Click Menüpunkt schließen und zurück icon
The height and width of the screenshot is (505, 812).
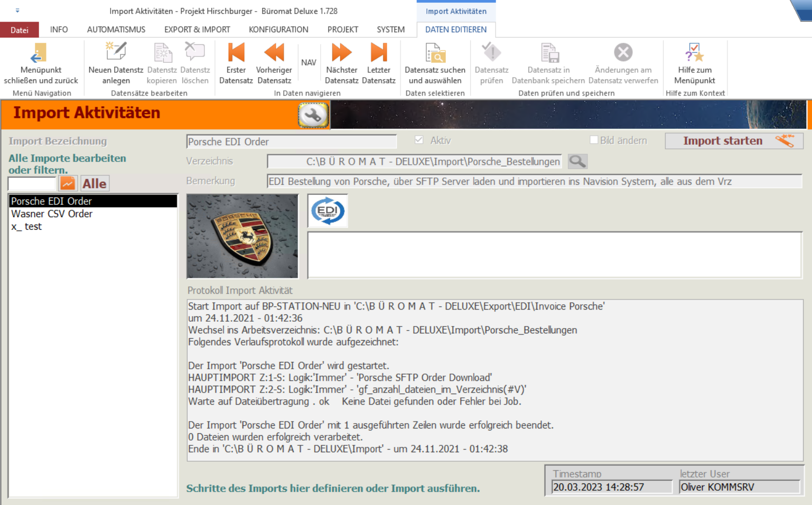point(40,53)
